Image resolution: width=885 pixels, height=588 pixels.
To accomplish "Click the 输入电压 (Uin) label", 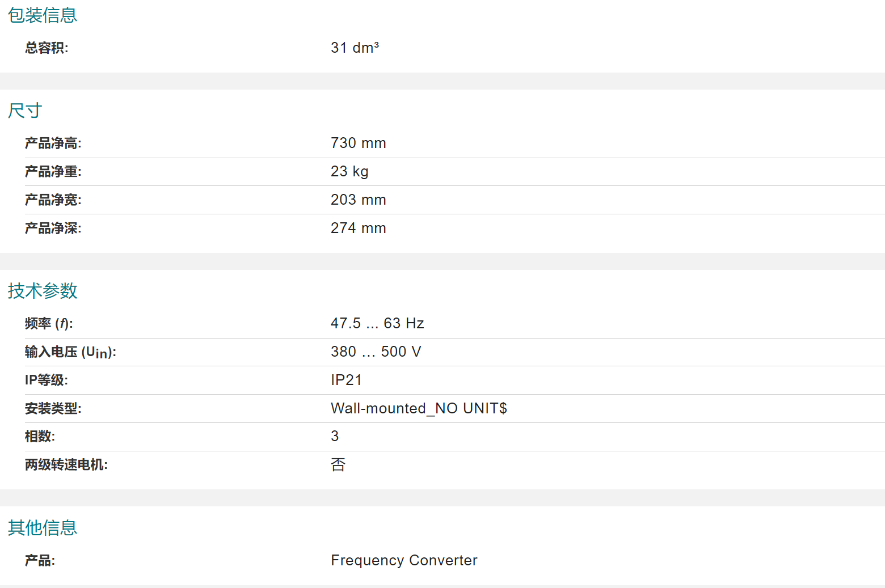I will (x=71, y=352).
